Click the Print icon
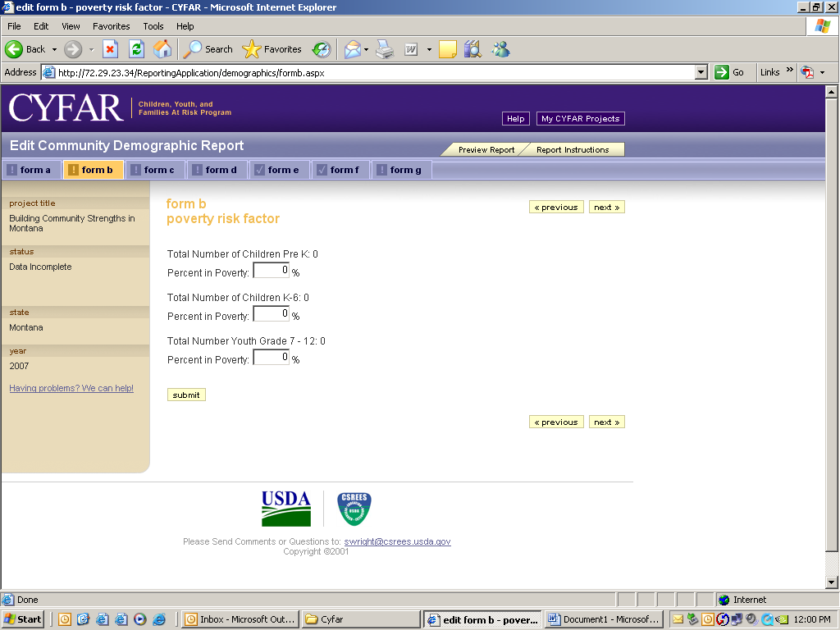This screenshot has width=840, height=630. [x=385, y=49]
